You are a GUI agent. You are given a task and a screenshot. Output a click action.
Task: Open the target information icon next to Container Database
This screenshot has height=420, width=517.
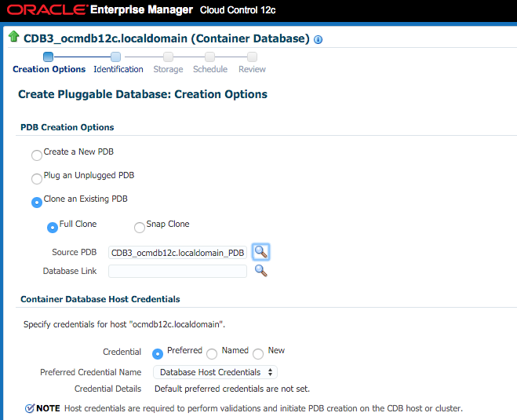tap(318, 40)
